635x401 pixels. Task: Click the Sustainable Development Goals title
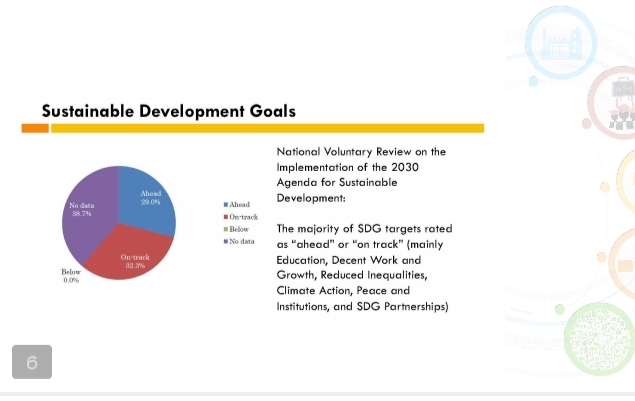coord(168,110)
